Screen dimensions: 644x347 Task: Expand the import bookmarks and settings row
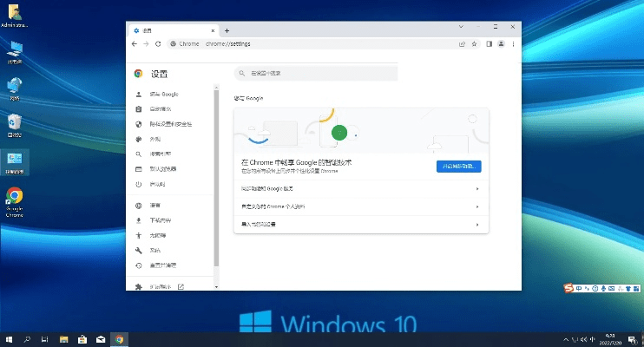(361, 225)
